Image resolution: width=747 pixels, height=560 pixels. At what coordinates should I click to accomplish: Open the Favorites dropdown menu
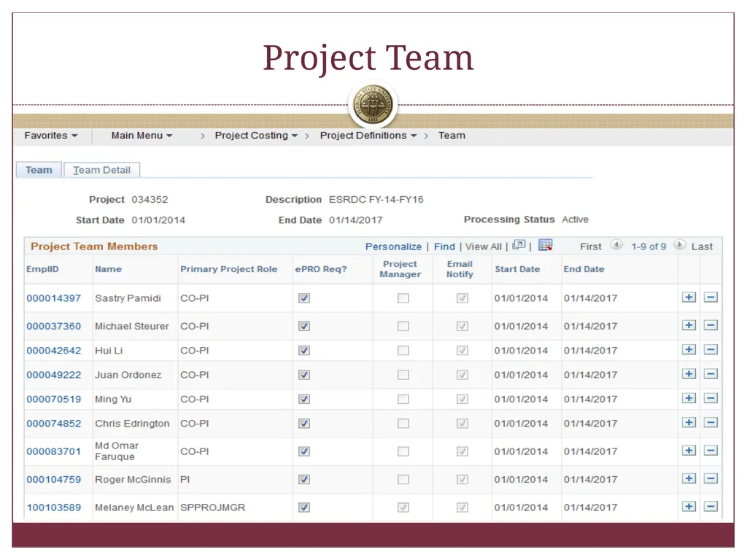51,136
